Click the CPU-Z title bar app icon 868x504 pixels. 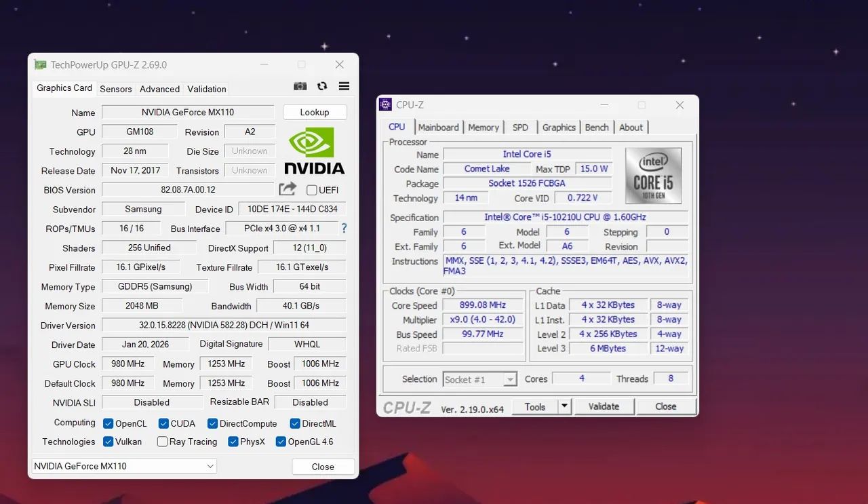pyautogui.click(x=385, y=104)
